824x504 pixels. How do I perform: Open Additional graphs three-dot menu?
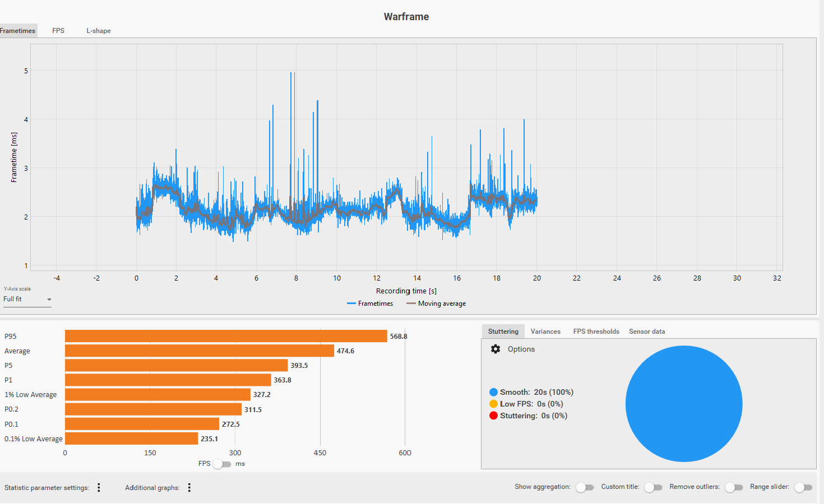(189, 487)
